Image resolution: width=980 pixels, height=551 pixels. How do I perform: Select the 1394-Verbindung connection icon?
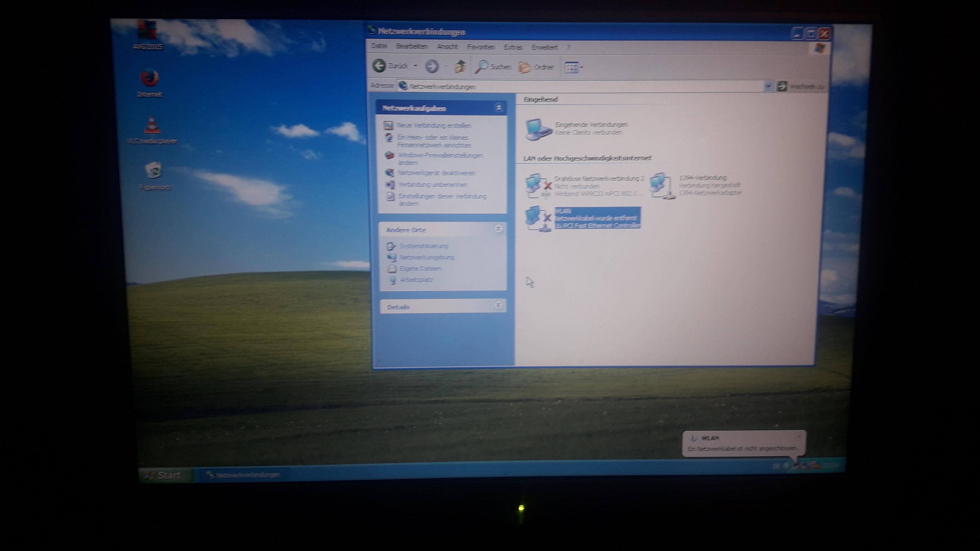coord(658,182)
